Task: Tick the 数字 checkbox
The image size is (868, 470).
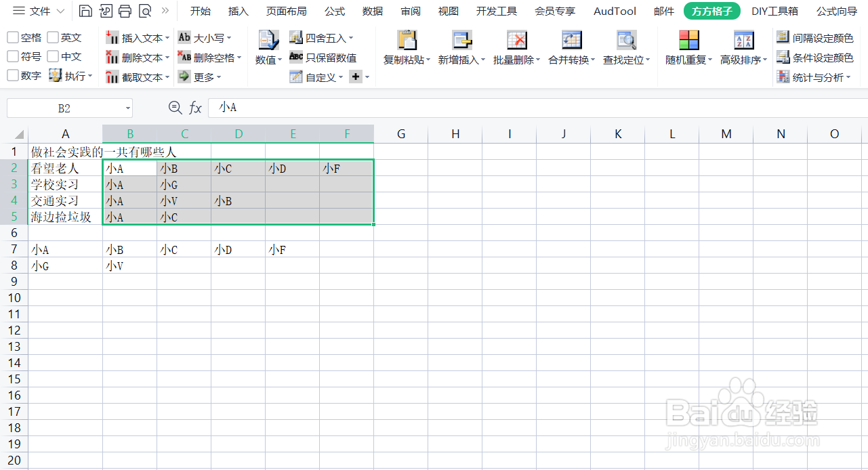Action: (13, 75)
